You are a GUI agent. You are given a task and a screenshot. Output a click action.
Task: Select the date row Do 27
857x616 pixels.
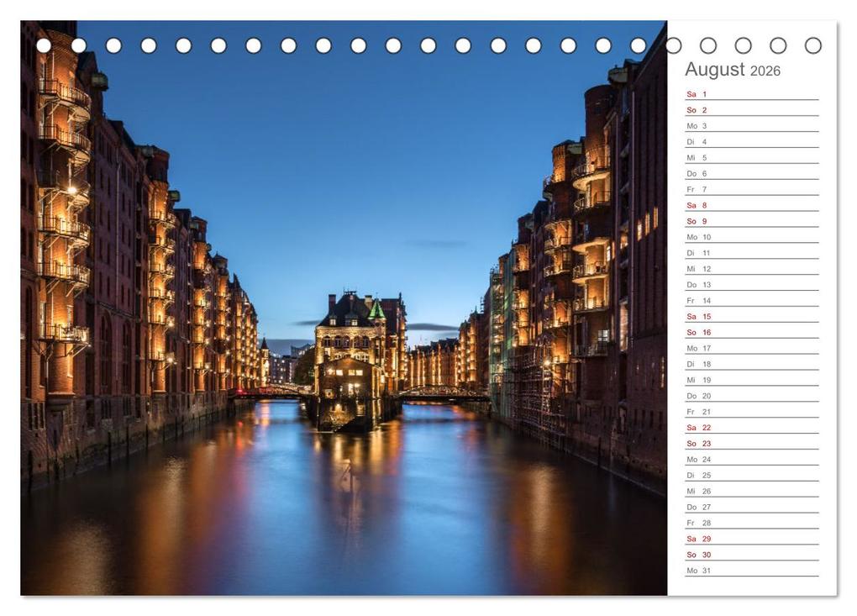click(752, 506)
